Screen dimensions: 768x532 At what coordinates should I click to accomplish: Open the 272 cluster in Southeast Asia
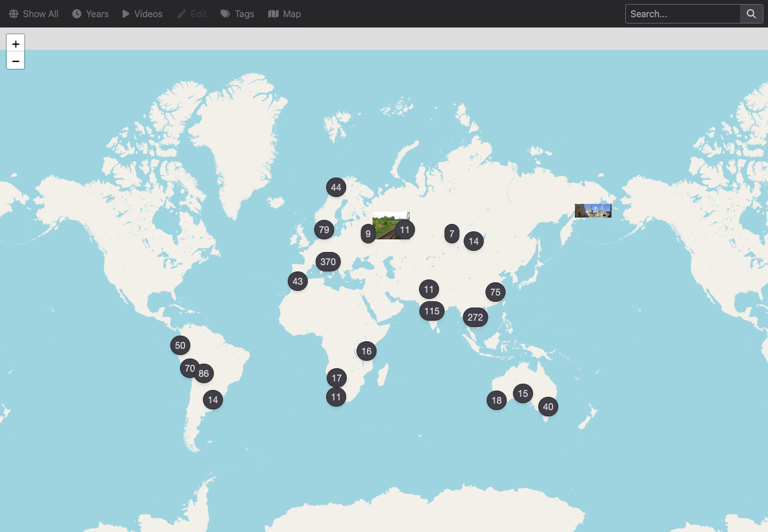coord(475,317)
